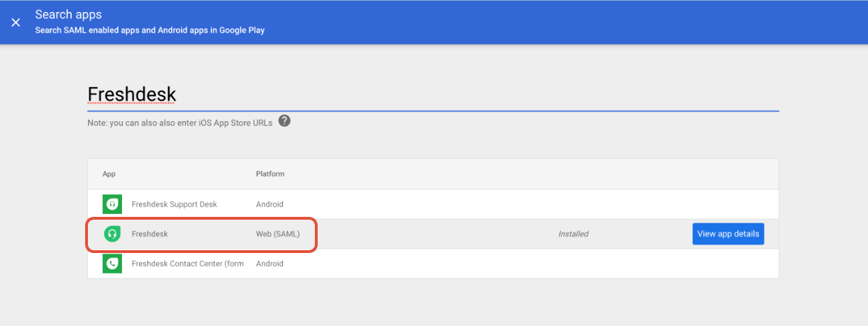Select the Freshdesk app name in SAML row
Image resolution: width=868 pixels, height=326 pixels.
[150, 234]
